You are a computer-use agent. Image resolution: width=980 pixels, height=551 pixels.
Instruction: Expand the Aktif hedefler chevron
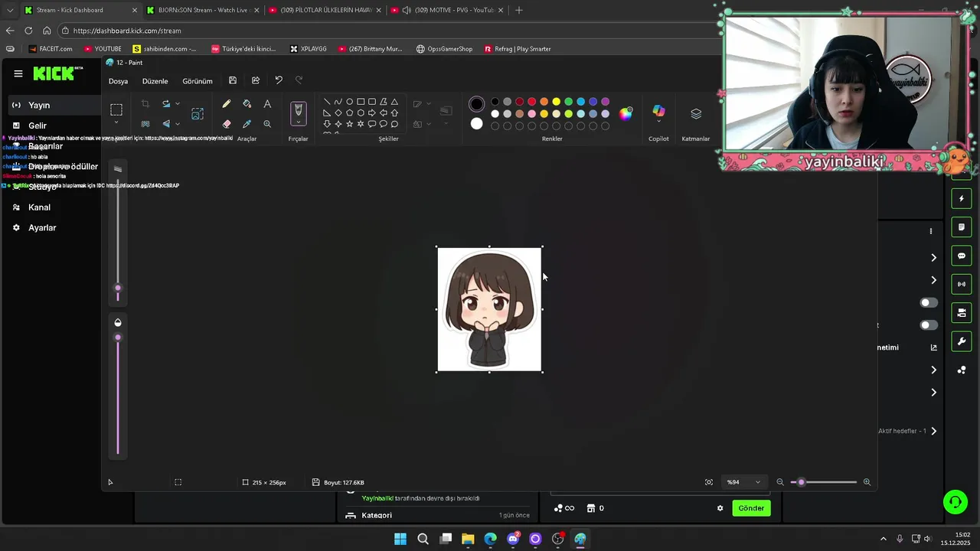[x=933, y=431]
